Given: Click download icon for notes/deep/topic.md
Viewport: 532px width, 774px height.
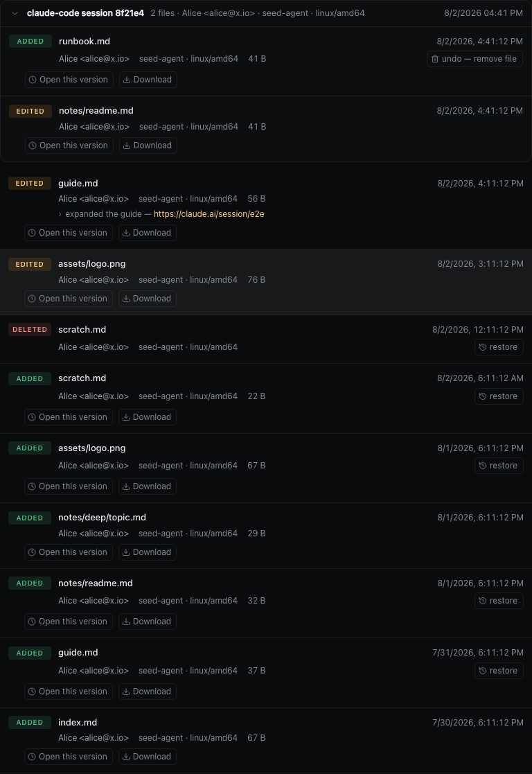Looking at the screenshot, I should tap(126, 552).
